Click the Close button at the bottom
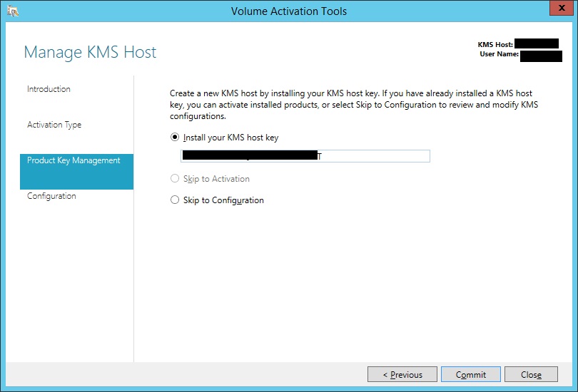 [x=531, y=374]
